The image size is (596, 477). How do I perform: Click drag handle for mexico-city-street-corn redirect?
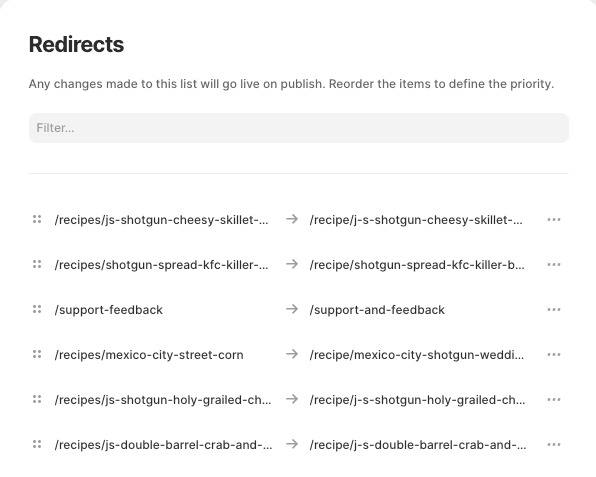(37, 354)
